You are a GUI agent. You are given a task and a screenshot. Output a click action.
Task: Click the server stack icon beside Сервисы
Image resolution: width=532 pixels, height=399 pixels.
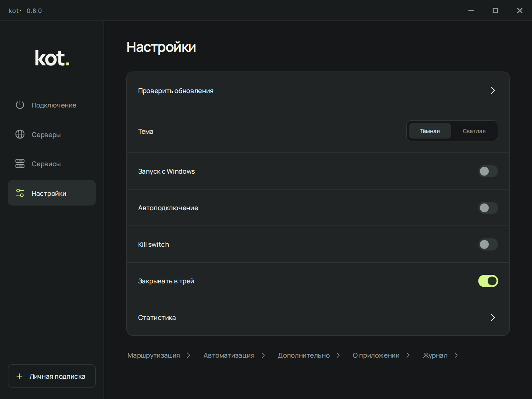point(20,164)
